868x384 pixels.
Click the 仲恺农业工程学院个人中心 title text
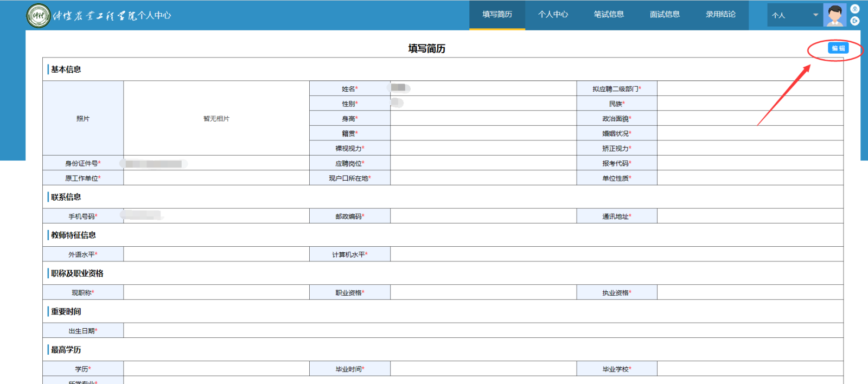pos(112,16)
